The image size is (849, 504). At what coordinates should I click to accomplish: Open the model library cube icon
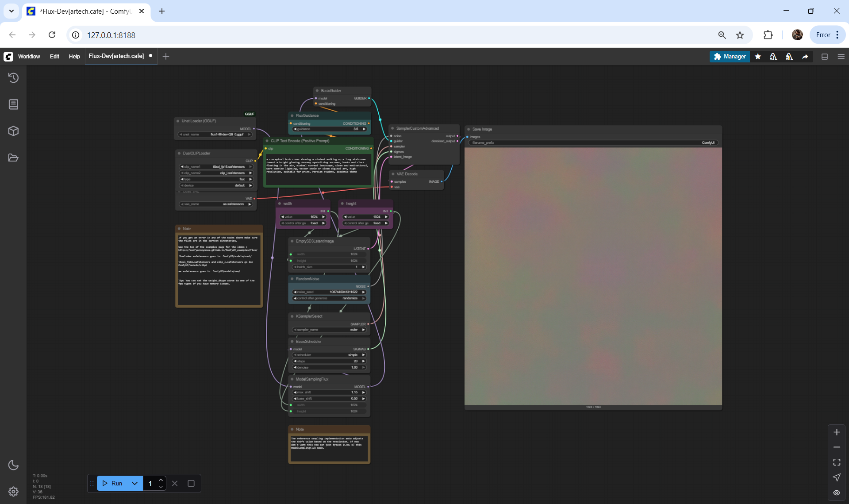tap(13, 131)
